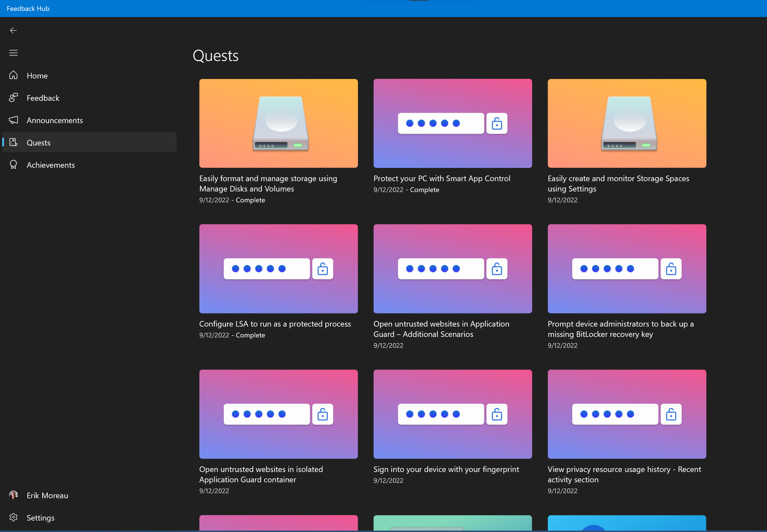Screen dimensions: 767x532
Task: Toggle the hamburger navigation menu
Action: point(13,53)
